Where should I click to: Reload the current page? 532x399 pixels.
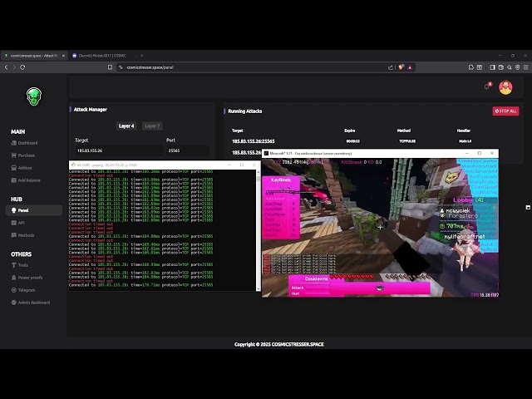pyautogui.click(x=22, y=67)
